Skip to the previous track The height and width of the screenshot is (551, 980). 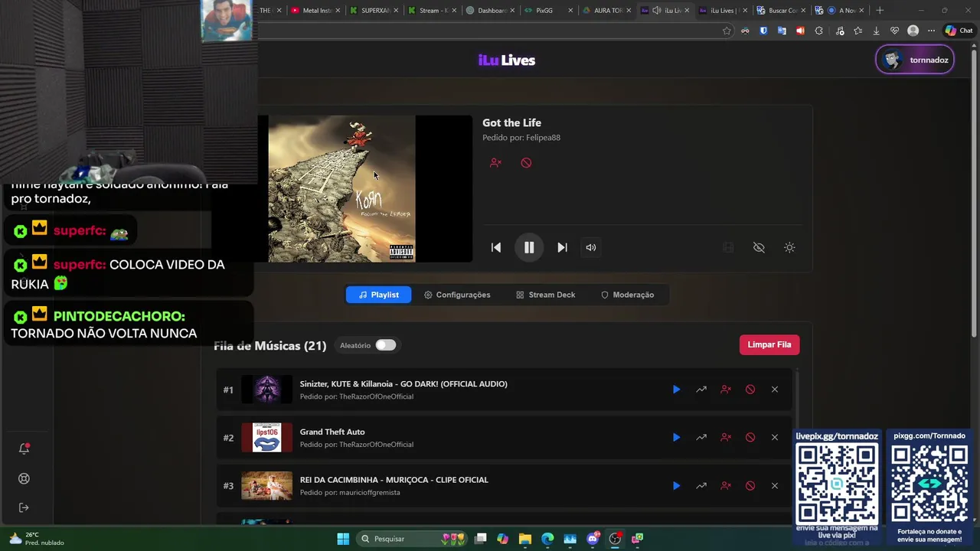click(x=496, y=247)
